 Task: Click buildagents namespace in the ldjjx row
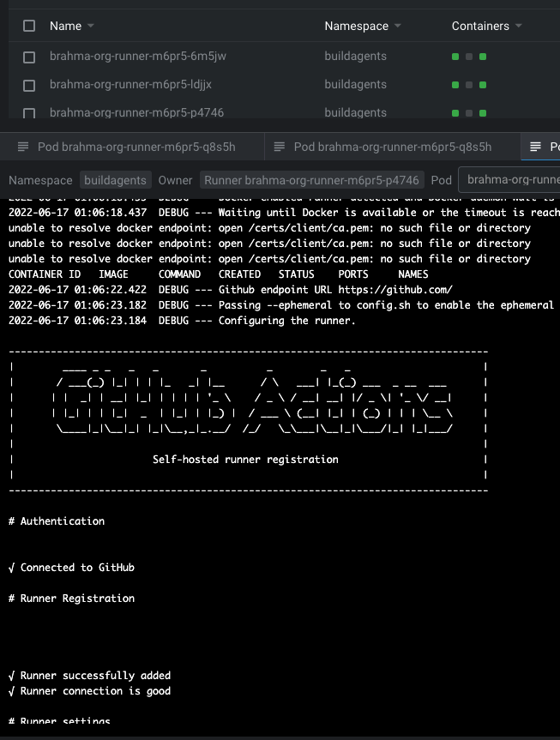pyautogui.click(x=356, y=85)
